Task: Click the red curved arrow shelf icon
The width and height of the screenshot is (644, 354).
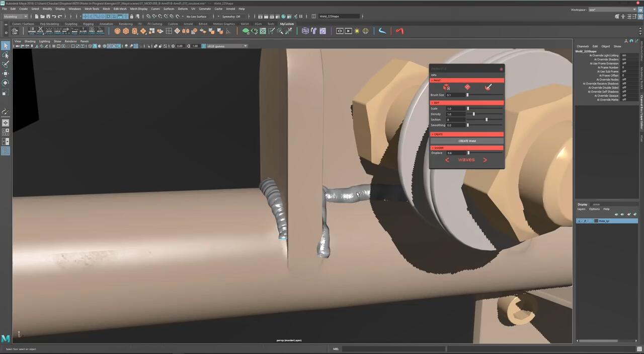Action: pyautogui.click(x=399, y=31)
